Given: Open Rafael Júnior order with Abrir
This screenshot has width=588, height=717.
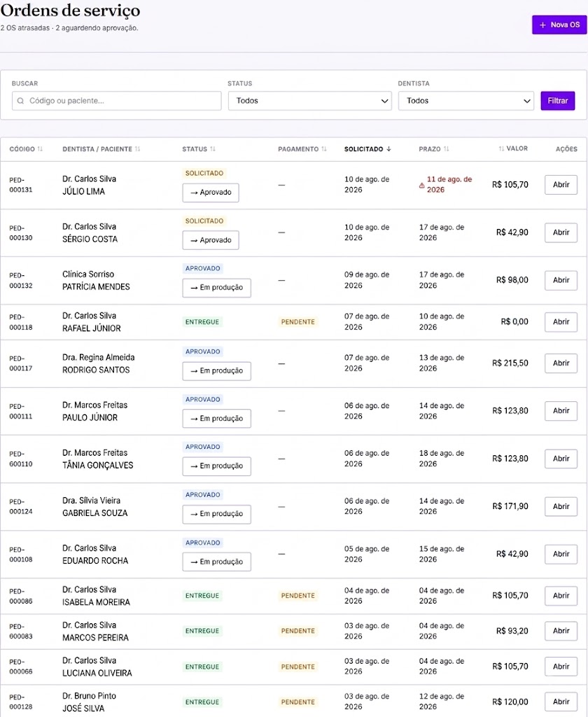Looking at the screenshot, I should click(x=561, y=322).
